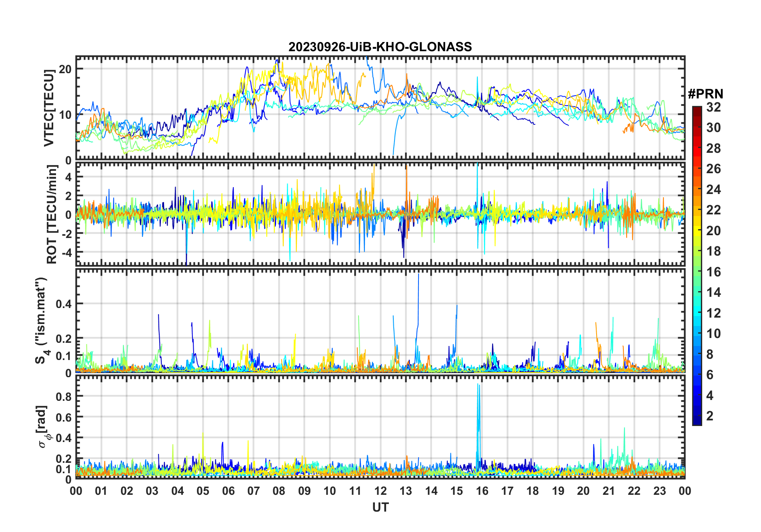Viewport: 761px width, 532px height.
Task: Click the UT x-axis label
Action: click(x=380, y=507)
